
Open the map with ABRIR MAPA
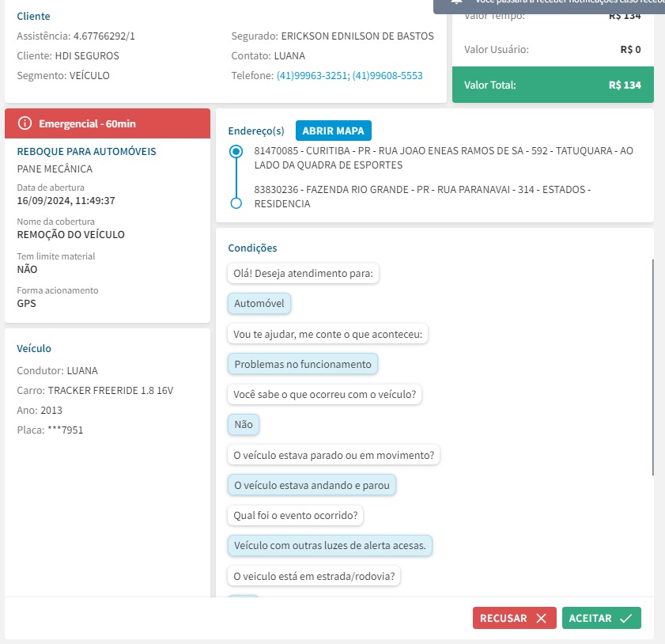point(333,131)
